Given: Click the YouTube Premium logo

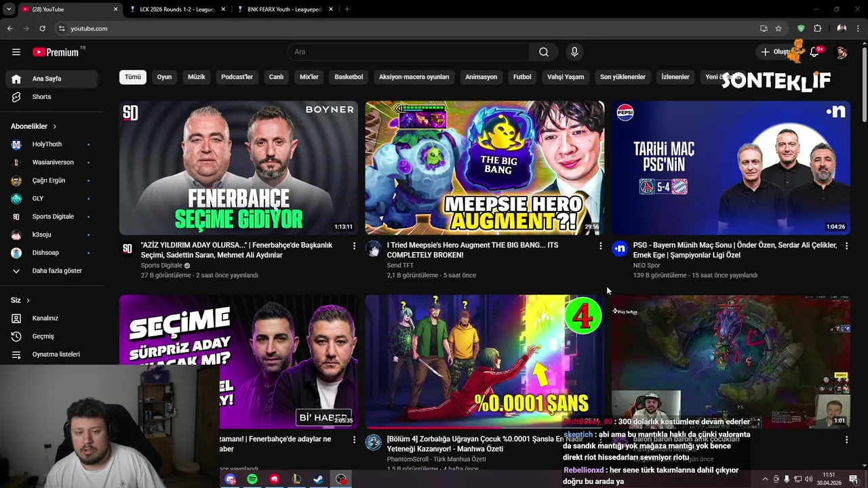Looking at the screenshot, I should [56, 52].
